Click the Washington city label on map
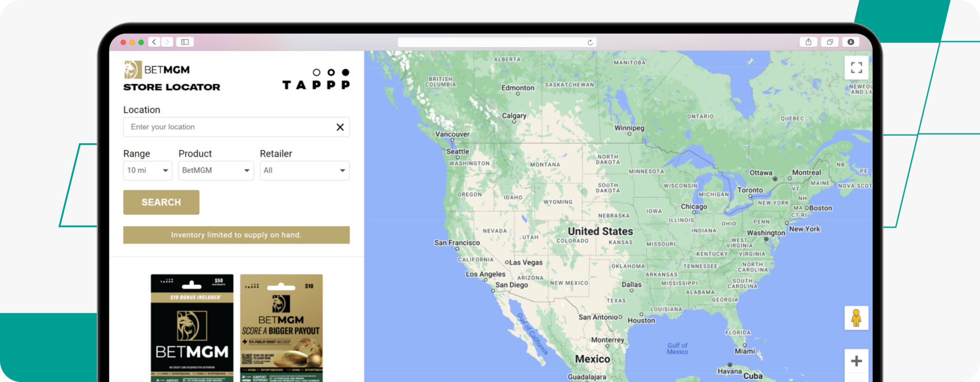This screenshot has height=382, width=980. click(x=766, y=233)
